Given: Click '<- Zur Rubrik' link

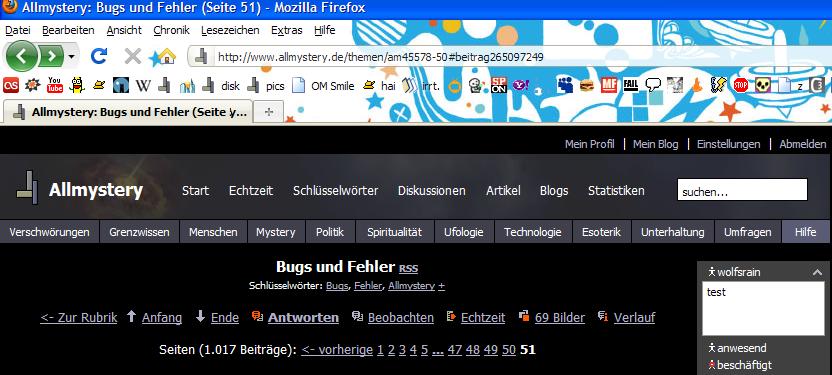Looking at the screenshot, I should [79, 318].
